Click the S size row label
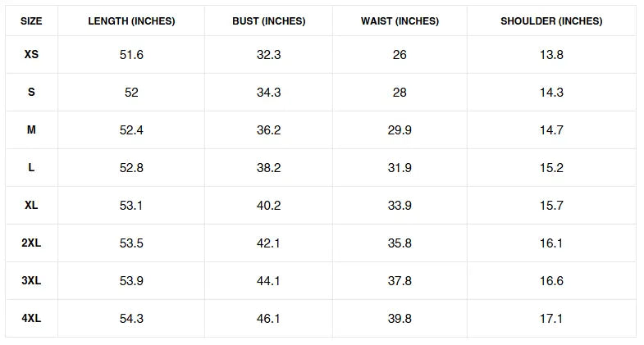The height and width of the screenshot is (345, 644). pos(31,92)
